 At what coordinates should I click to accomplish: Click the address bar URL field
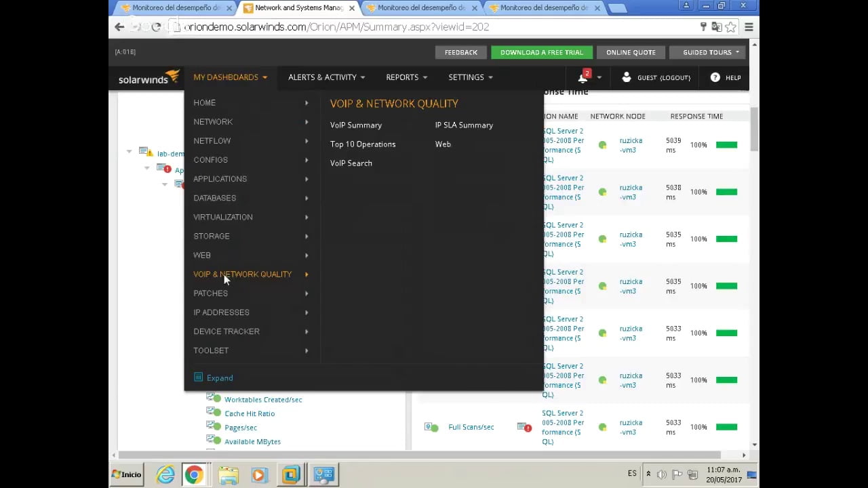pyautogui.click(x=434, y=27)
